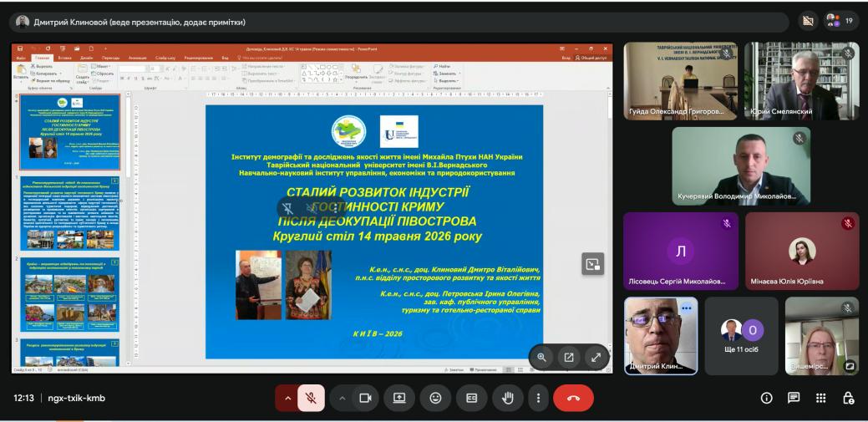The image size is (868, 422).
Task: Show the 19 participants list
Action: point(841,22)
